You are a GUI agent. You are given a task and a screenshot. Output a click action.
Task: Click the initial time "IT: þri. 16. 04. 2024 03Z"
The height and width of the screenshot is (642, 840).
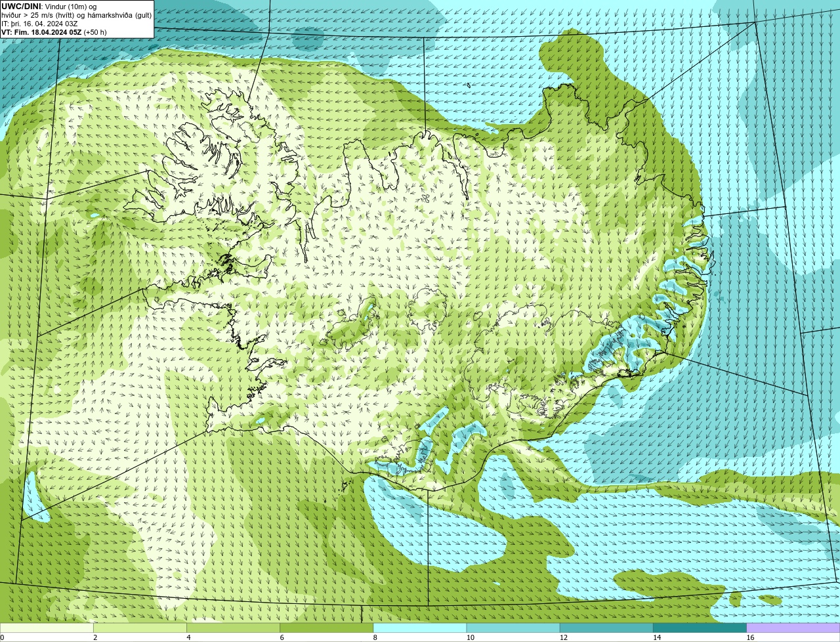tap(39, 23)
